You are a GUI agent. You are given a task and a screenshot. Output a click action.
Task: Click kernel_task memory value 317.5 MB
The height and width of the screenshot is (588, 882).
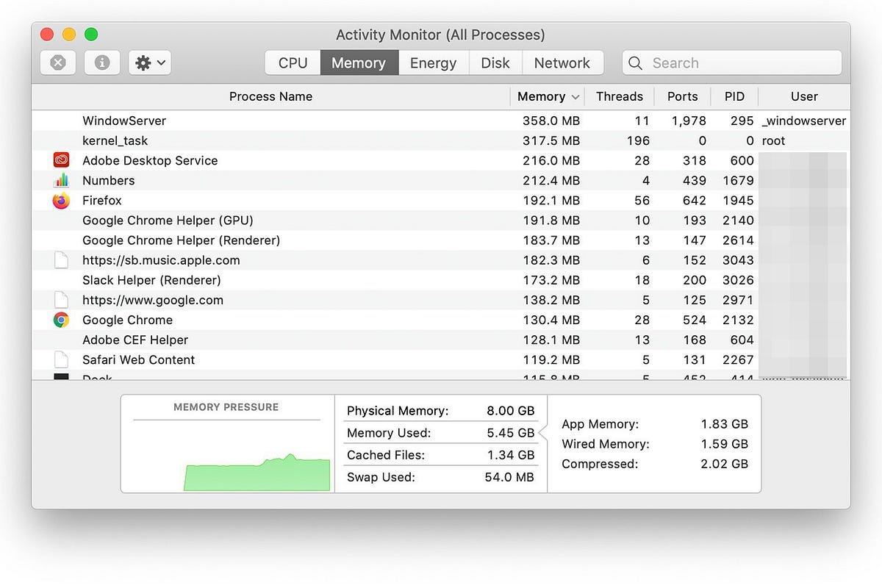(x=551, y=140)
